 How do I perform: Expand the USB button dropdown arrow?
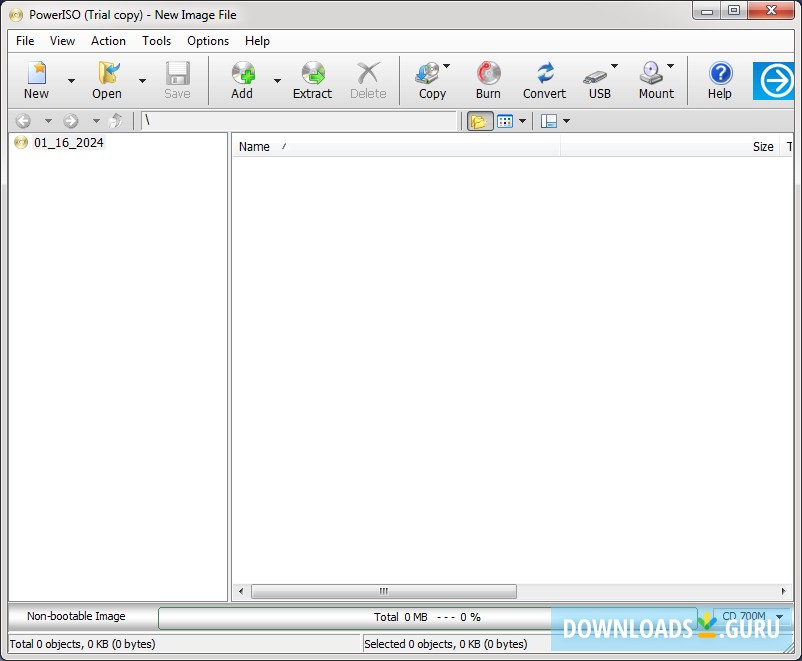tap(614, 65)
